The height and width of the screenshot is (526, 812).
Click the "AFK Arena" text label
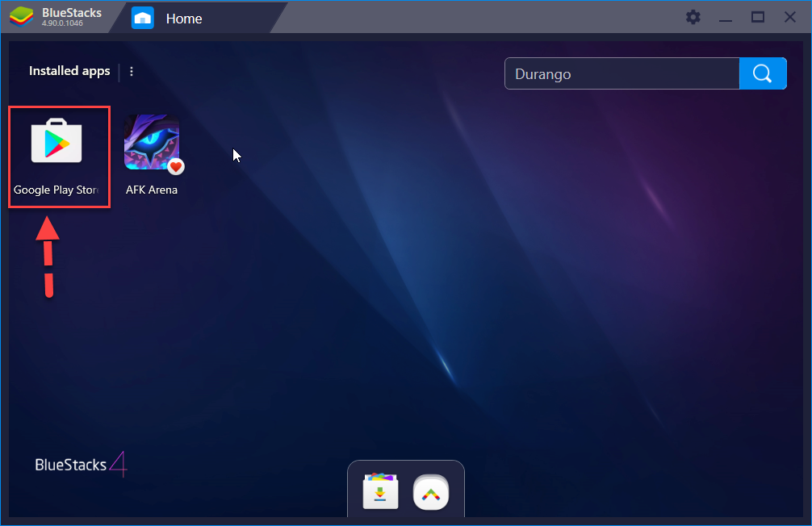click(x=152, y=190)
